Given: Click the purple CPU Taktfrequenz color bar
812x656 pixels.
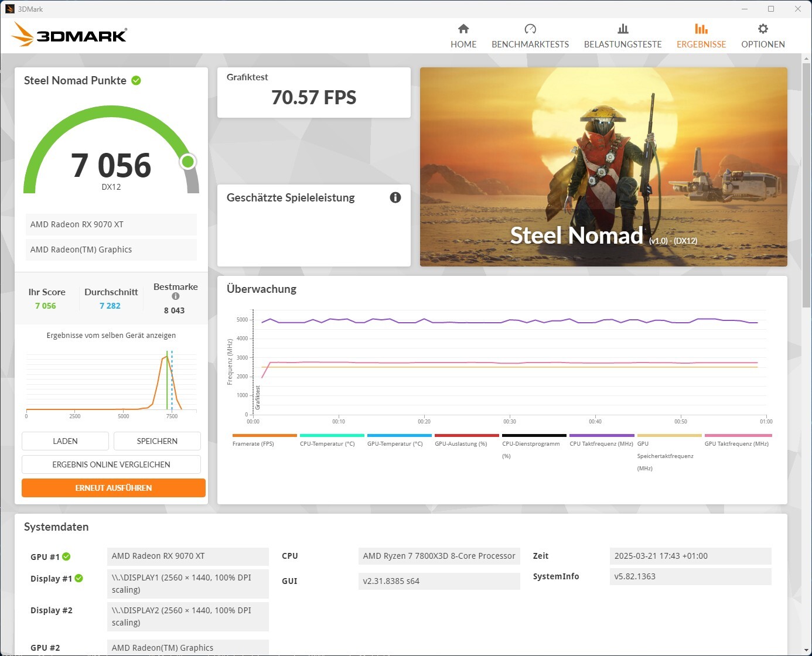Looking at the screenshot, I should point(602,435).
